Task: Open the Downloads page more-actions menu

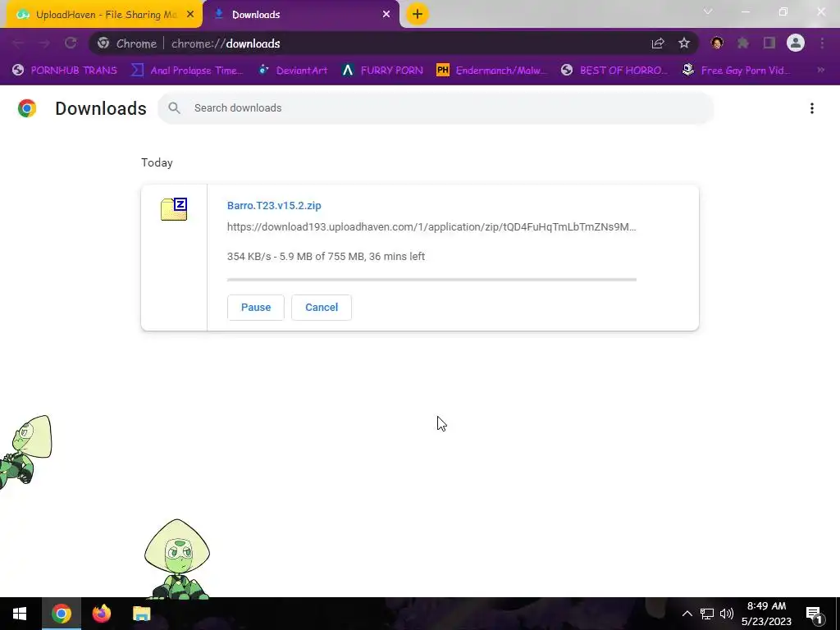Action: click(x=812, y=108)
